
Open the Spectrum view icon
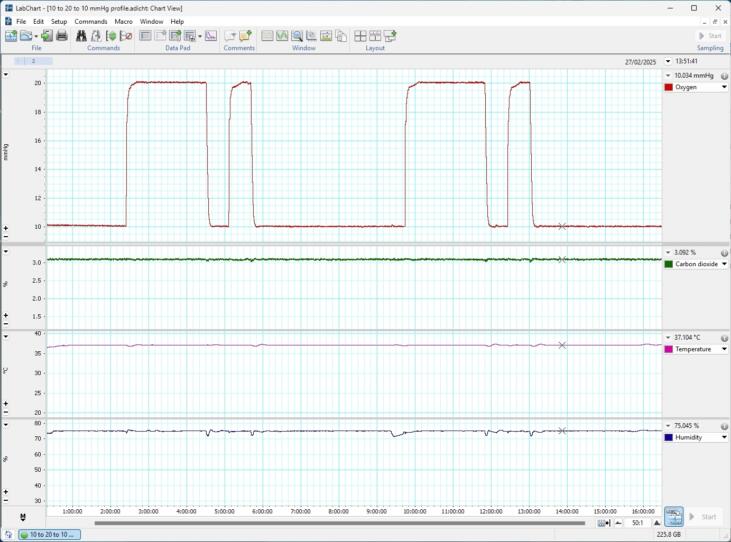[326, 36]
